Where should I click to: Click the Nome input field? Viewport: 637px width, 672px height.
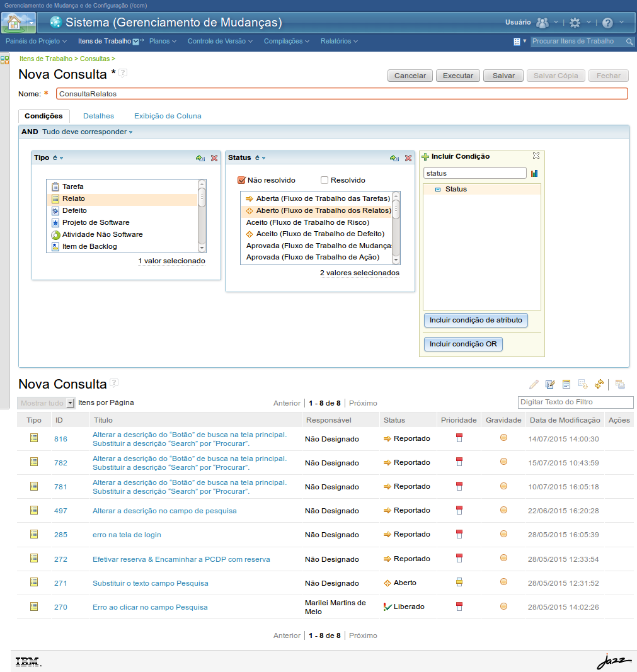341,94
